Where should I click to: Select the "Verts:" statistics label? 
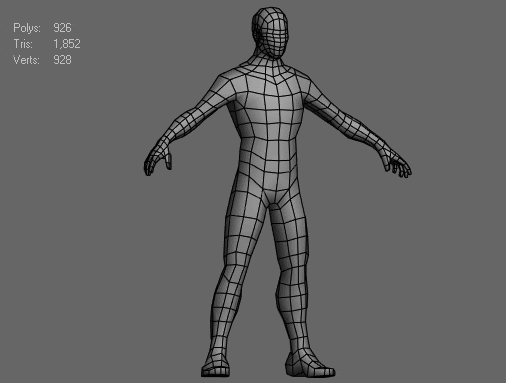tap(26, 60)
